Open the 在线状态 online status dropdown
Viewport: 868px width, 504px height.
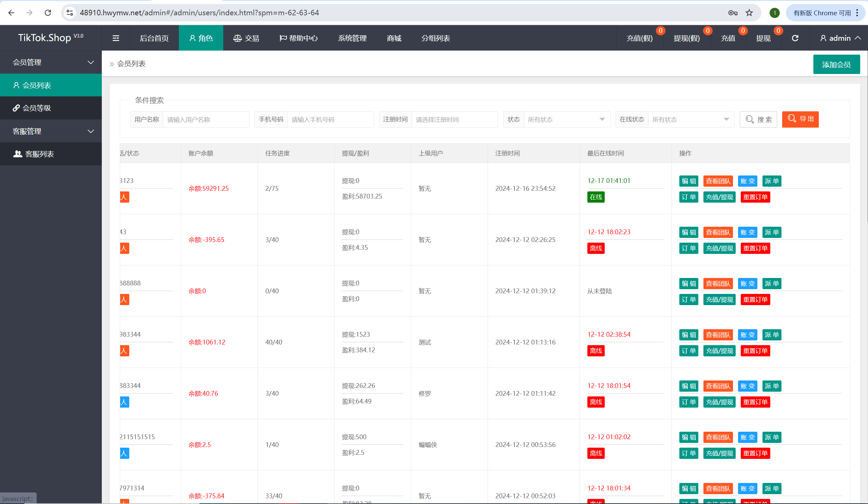691,119
